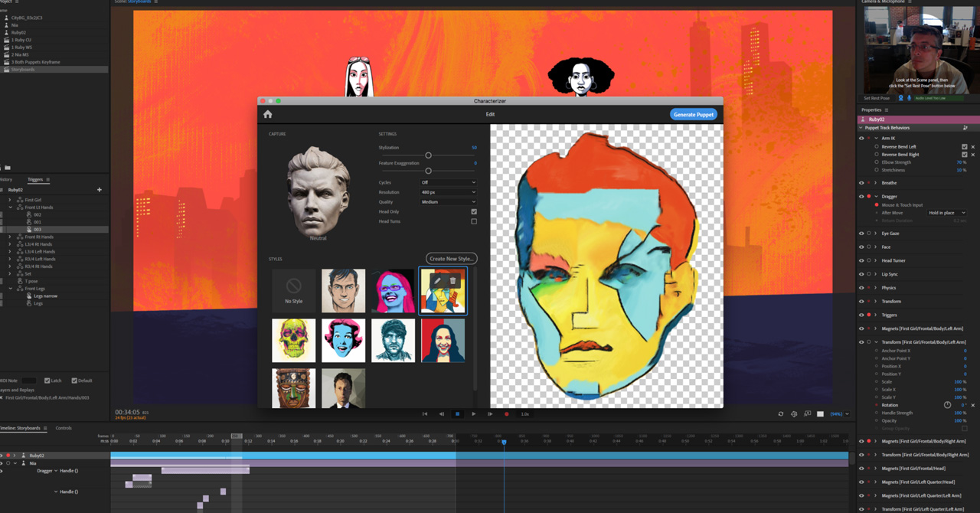Click the pencil edit icon on the selected style
980x513 pixels.
(437, 281)
